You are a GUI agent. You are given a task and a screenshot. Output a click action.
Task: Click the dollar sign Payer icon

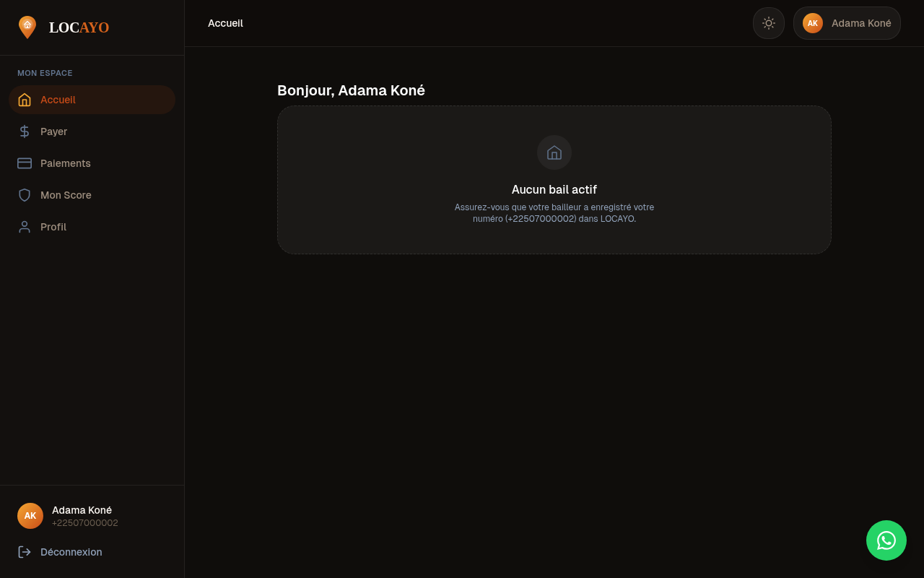25,131
